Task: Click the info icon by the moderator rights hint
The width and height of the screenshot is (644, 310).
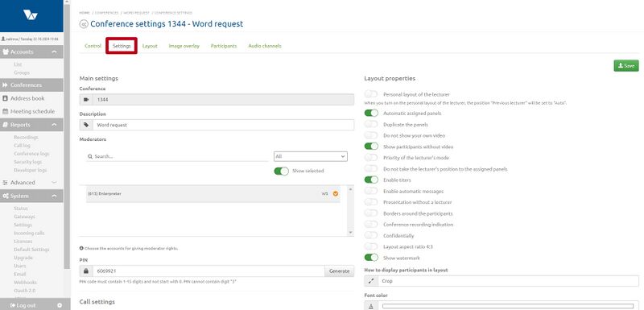Action: pyautogui.click(x=81, y=248)
